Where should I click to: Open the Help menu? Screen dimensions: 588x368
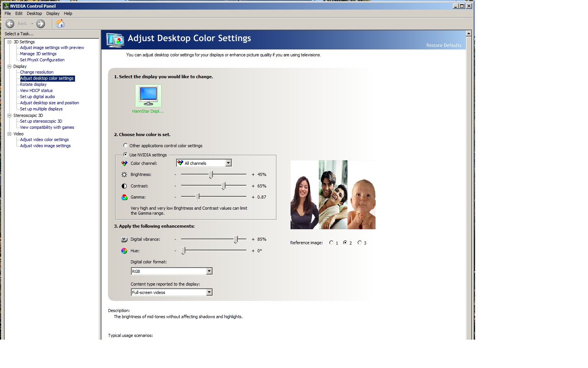[x=68, y=13]
